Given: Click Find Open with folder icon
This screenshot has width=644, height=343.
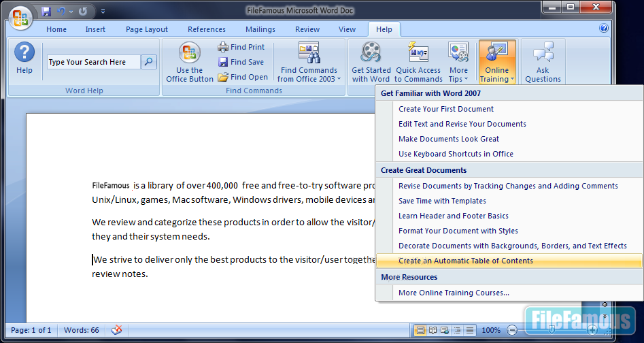Looking at the screenshot, I should 243,77.
